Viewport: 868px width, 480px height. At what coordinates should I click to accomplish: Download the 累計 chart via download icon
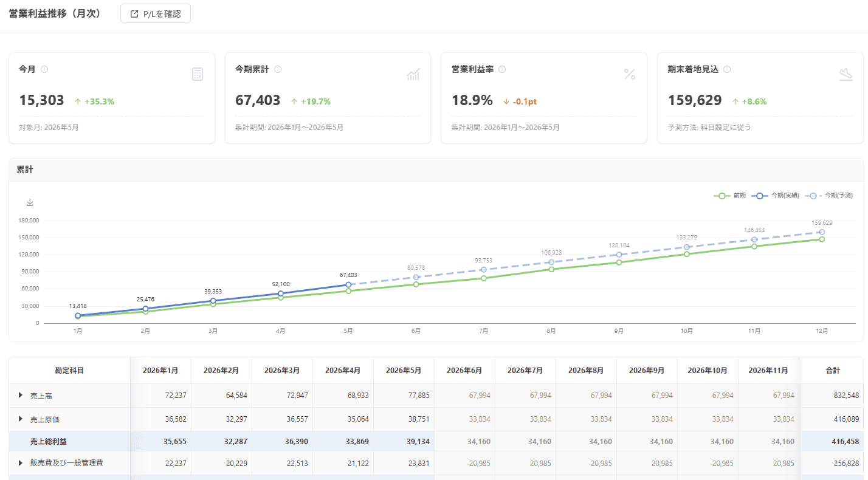tap(30, 202)
